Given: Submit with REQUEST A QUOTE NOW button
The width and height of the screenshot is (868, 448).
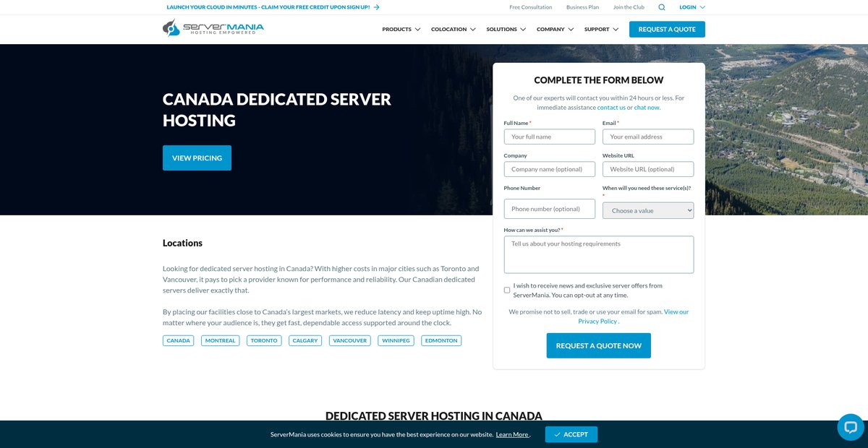Looking at the screenshot, I should [599, 345].
